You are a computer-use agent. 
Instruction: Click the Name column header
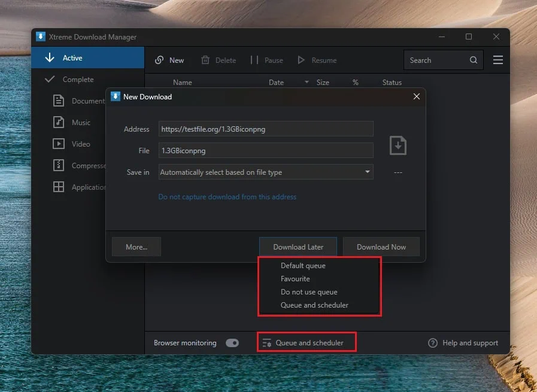[182, 82]
